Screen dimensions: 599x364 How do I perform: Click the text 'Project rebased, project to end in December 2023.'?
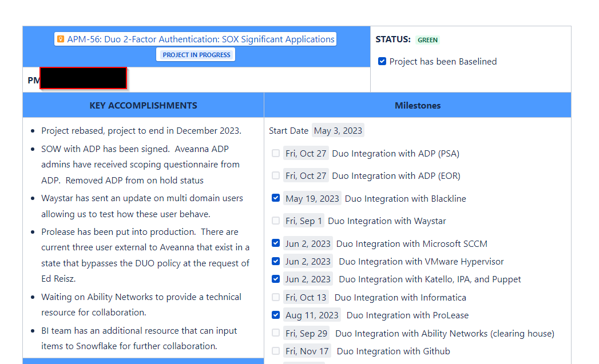coord(141,130)
